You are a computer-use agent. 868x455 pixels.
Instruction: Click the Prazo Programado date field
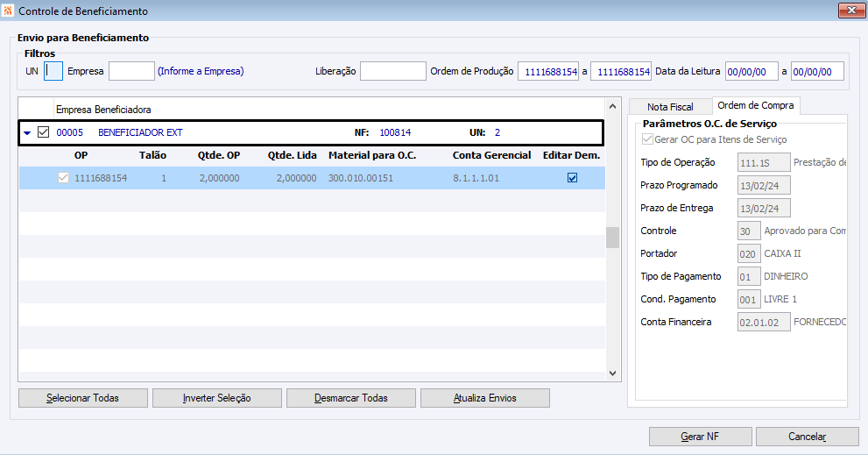764,185
